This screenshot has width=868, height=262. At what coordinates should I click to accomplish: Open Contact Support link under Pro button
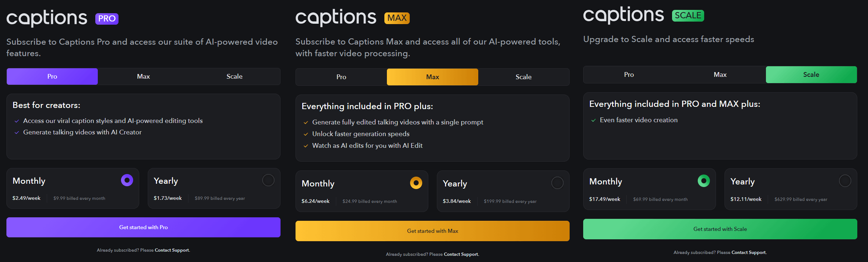172,250
